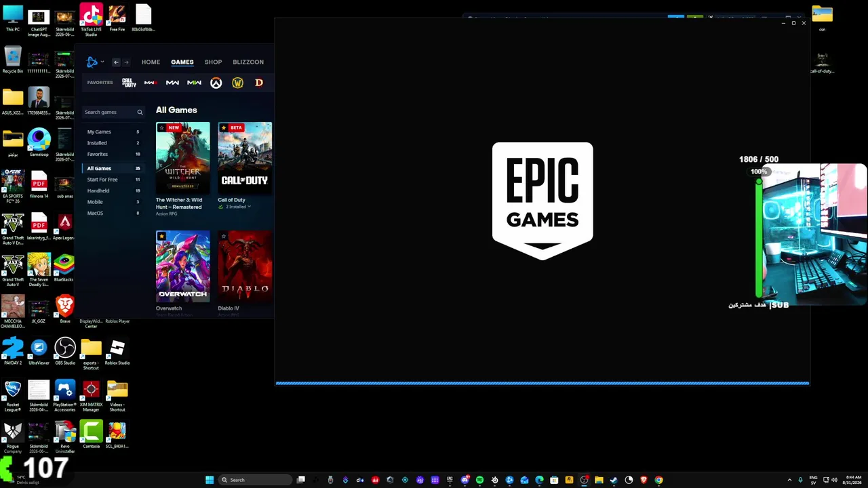Click the Call of Duty title text
This screenshot has height=488, width=868.
coord(231,200)
